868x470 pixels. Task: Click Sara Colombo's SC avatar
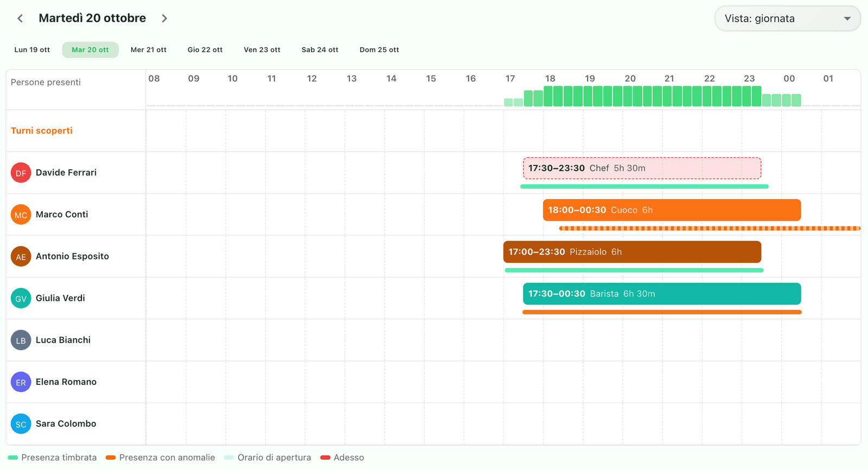click(x=21, y=424)
